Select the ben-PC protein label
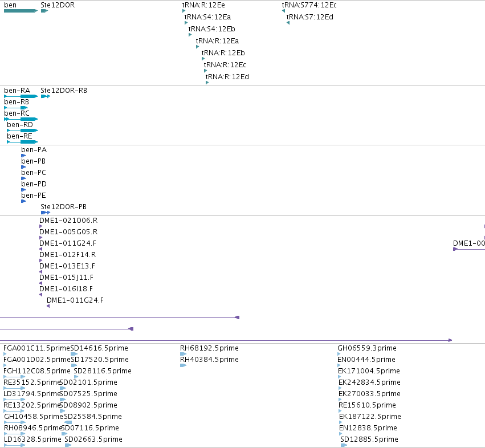 pos(34,173)
